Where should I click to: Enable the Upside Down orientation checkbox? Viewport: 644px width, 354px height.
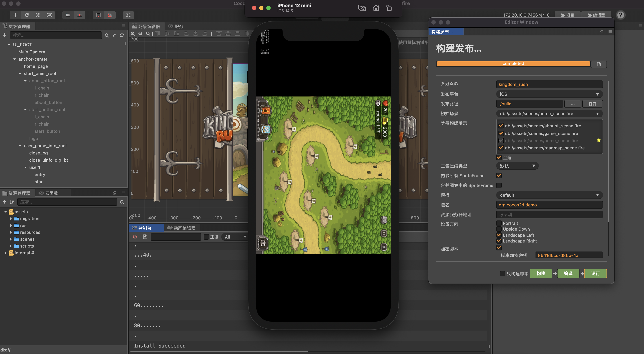point(499,229)
